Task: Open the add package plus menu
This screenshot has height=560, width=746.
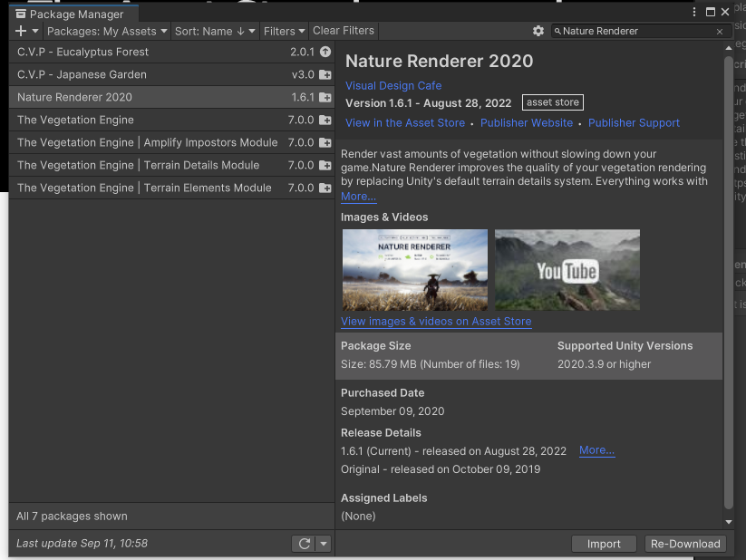Action: coord(26,32)
